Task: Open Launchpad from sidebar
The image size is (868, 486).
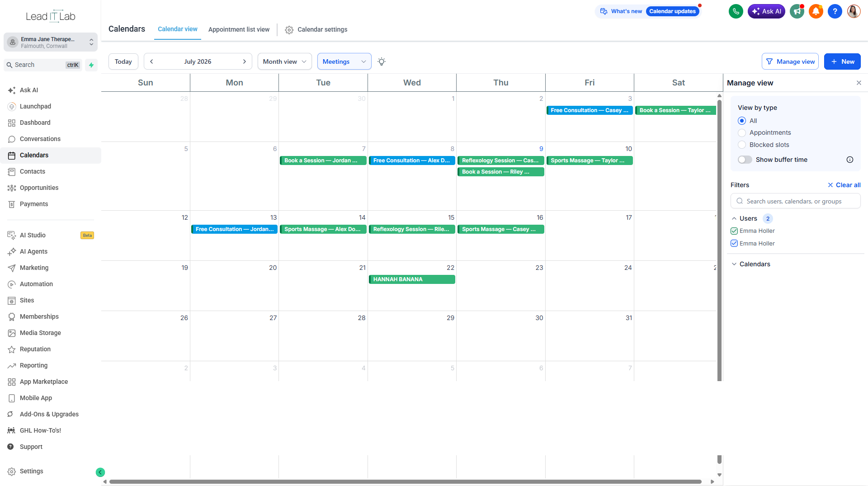Action: click(x=50, y=106)
